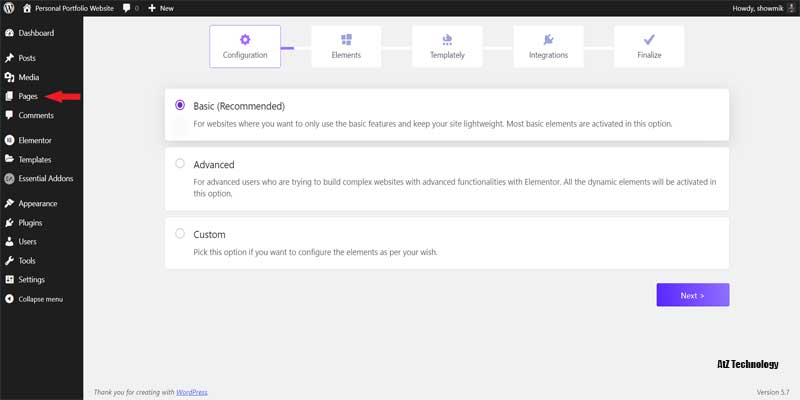Click the Custom option description text

click(x=315, y=252)
